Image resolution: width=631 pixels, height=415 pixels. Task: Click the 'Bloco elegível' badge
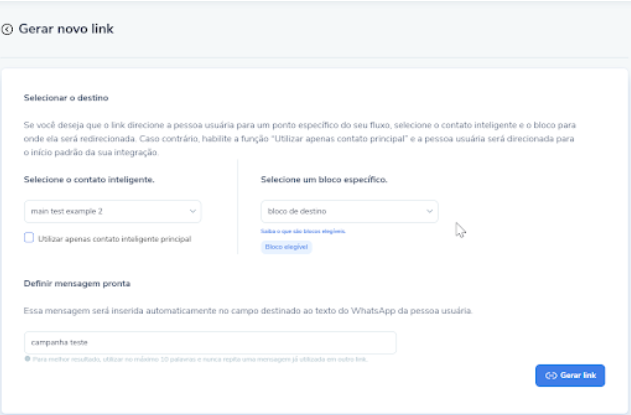click(x=287, y=247)
